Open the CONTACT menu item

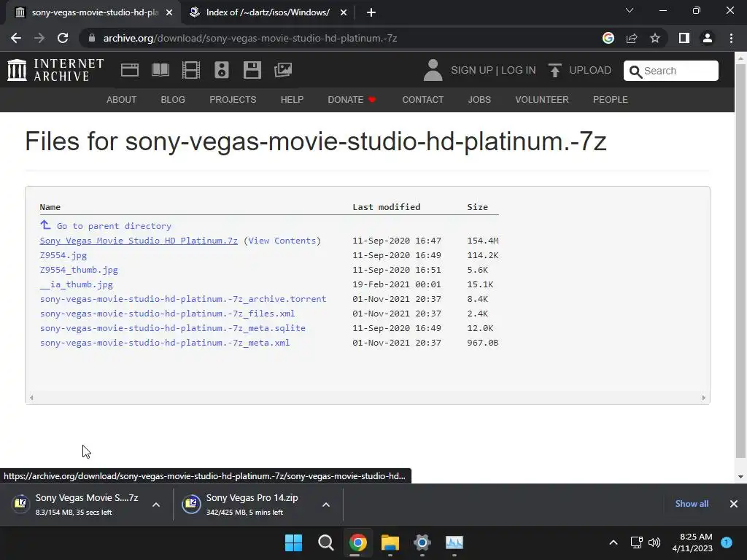point(422,99)
